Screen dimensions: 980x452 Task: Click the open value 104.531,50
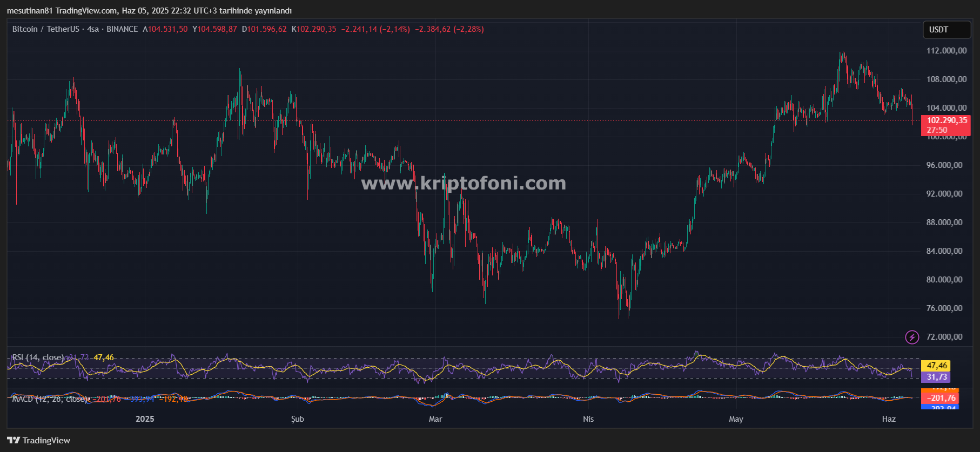click(168, 29)
